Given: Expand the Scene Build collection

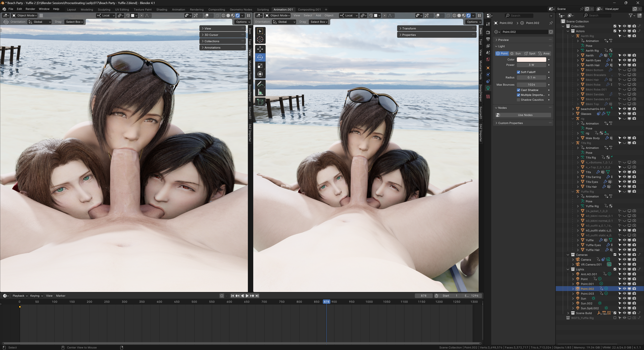Looking at the screenshot, I should tap(568, 313).
